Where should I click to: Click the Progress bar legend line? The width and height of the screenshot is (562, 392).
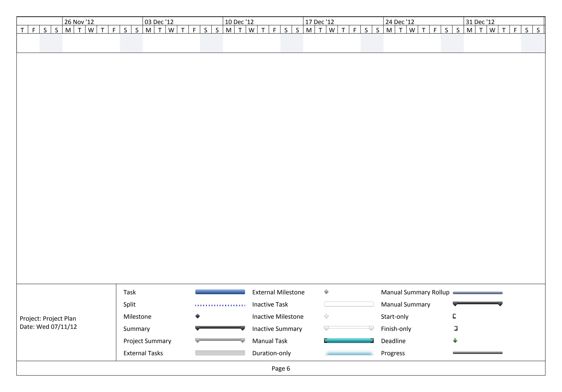(x=477, y=353)
